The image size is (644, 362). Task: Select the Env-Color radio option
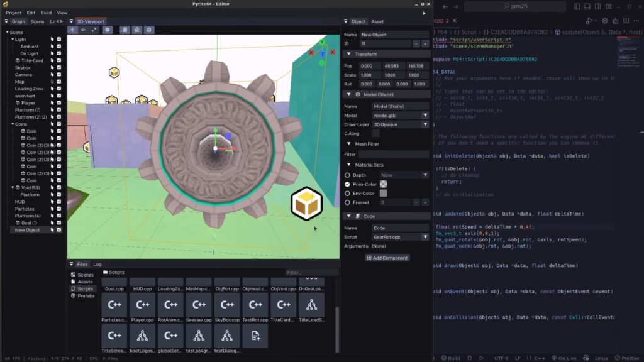pyautogui.click(x=348, y=194)
